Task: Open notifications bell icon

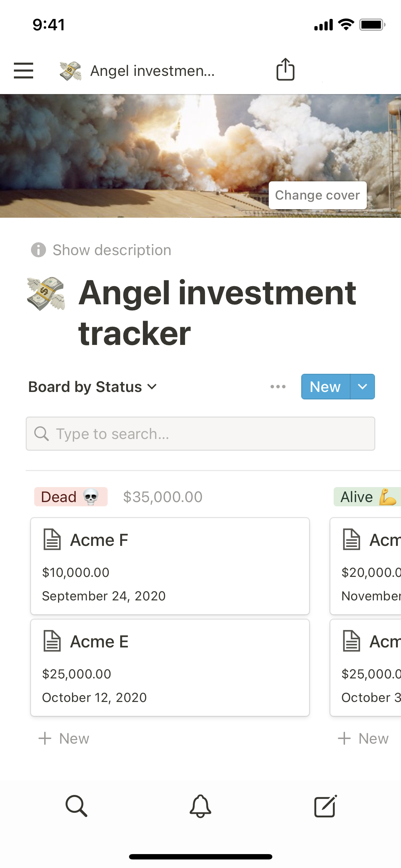Action: point(200,806)
